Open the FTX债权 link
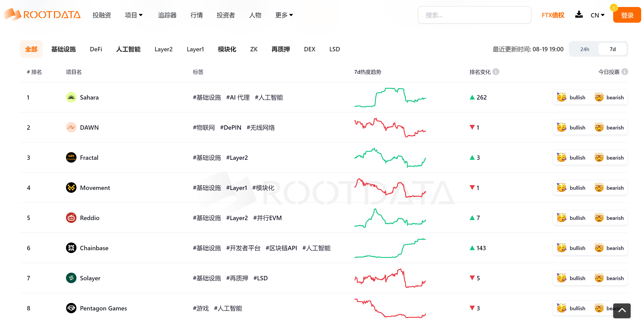 pos(553,15)
